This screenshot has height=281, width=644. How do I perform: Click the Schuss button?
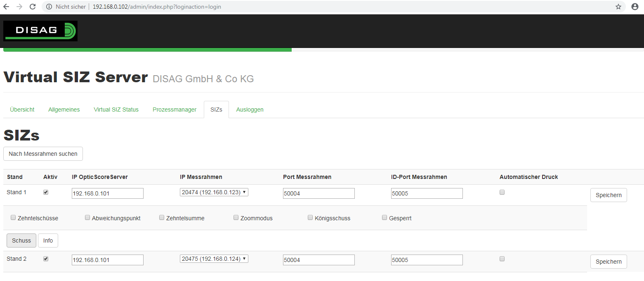click(x=21, y=241)
